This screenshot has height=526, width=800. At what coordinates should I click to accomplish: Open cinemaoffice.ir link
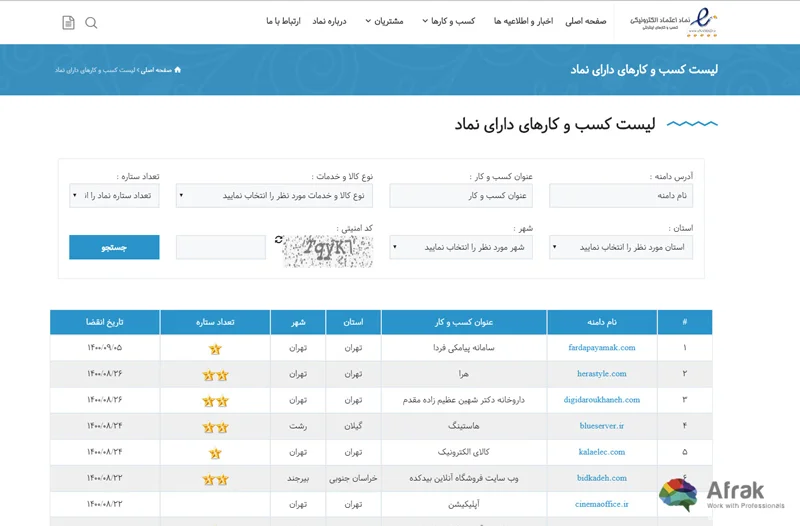(x=602, y=504)
